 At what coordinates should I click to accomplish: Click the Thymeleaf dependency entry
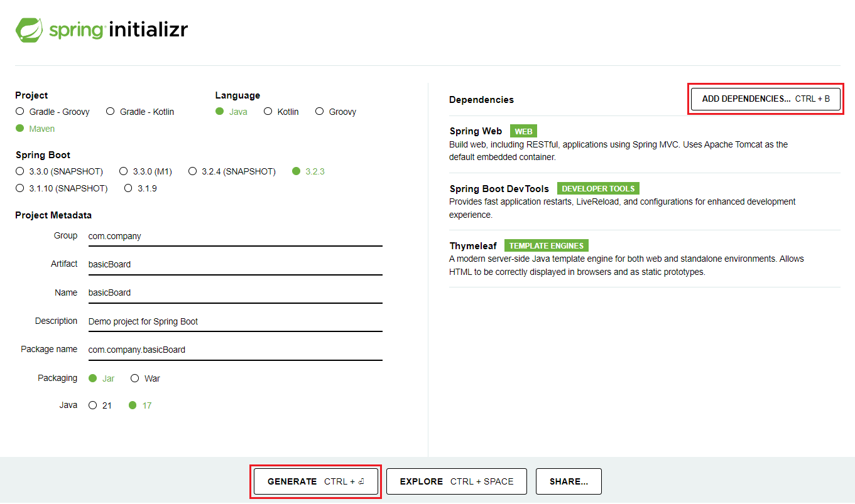(645, 259)
